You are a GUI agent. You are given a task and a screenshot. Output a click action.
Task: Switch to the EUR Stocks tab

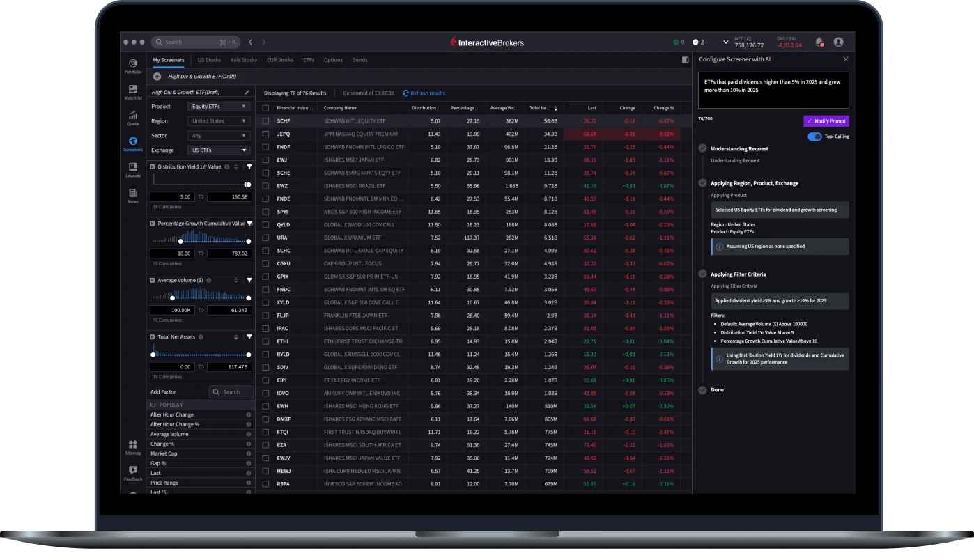(280, 60)
